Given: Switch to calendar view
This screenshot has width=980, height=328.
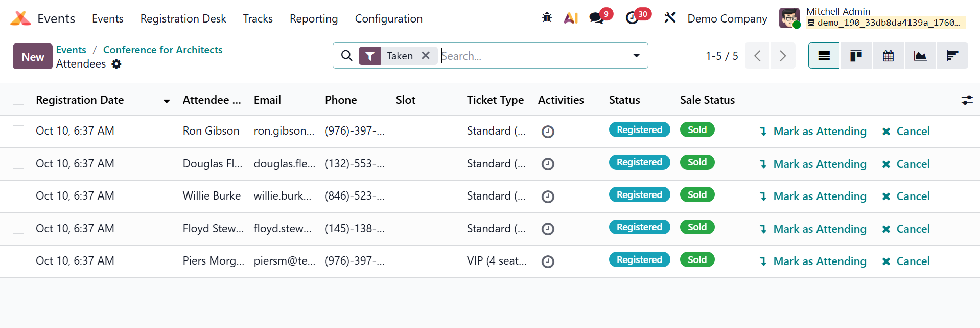Looking at the screenshot, I should pos(888,56).
